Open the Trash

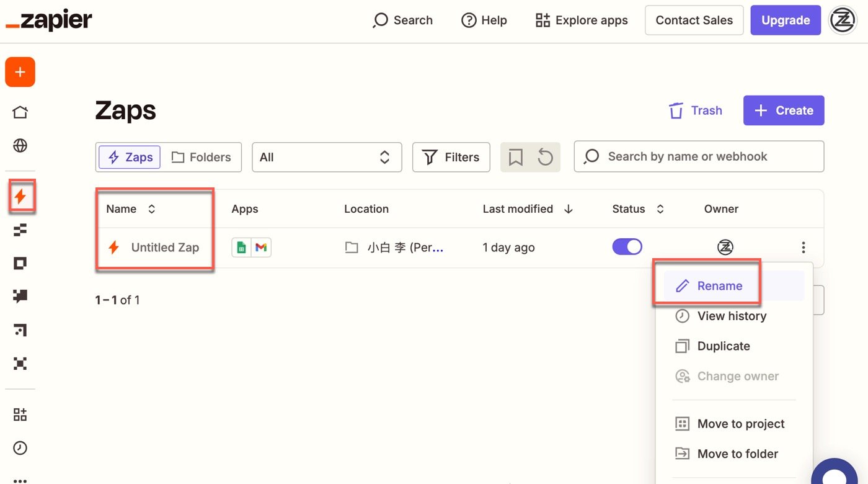tap(696, 110)
